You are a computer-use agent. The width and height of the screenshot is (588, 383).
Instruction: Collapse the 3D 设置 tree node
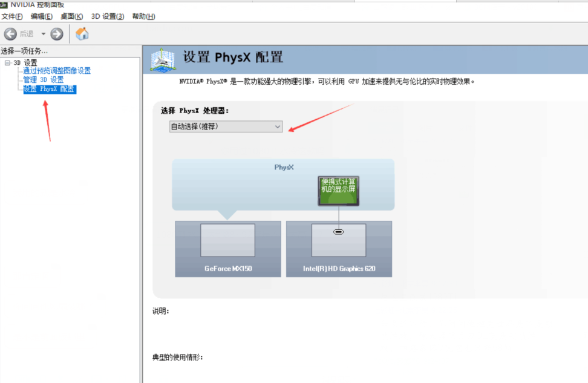[x=7, y=63]
